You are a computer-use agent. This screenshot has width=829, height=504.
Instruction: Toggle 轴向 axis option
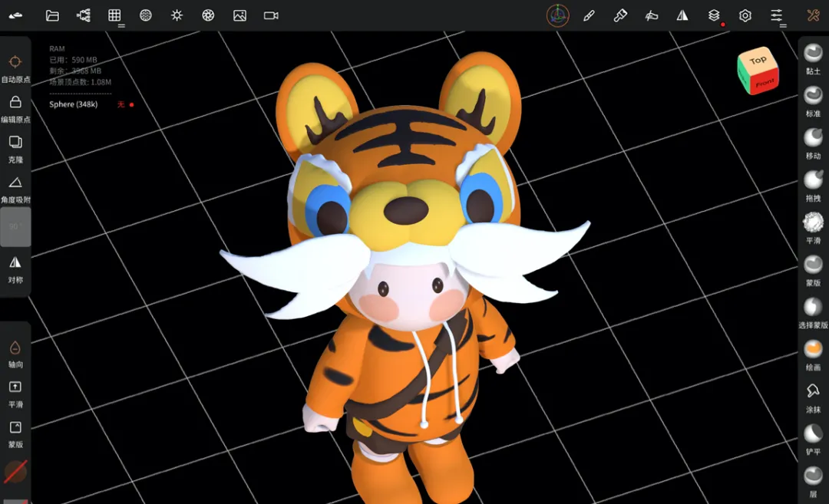click(x=15, y=354)
